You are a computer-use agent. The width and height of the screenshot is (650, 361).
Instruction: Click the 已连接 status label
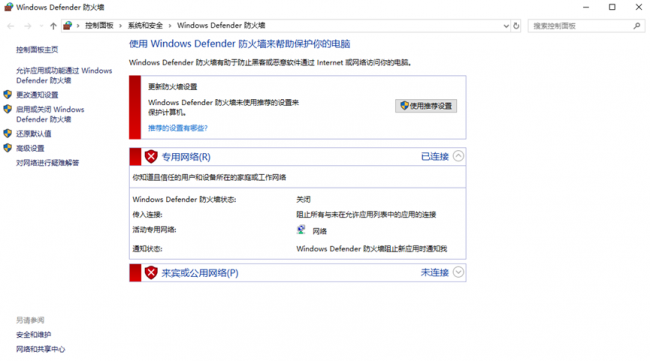click(x=435, y=157)
